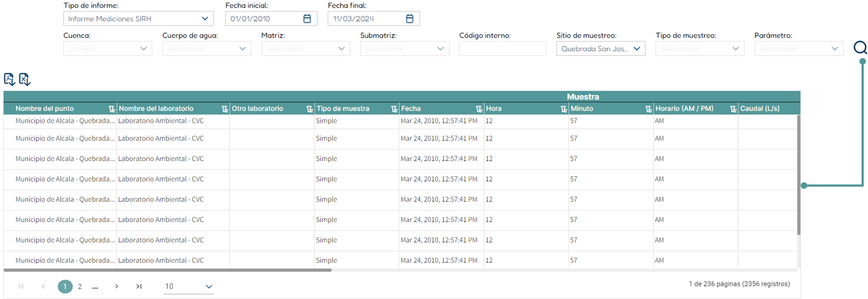Select first row's Municipio de Alcala cell
The width and height of the screenshot is (868, 299).
point(65,121)
